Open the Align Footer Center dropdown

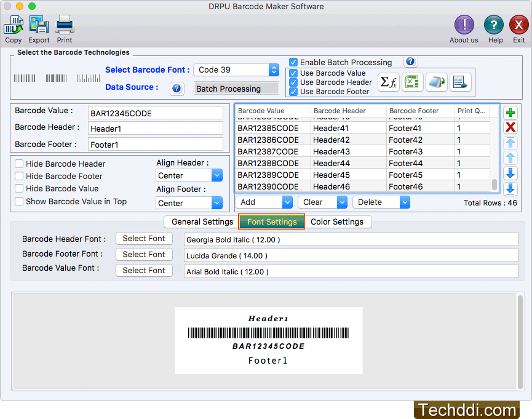coord(189,203)
